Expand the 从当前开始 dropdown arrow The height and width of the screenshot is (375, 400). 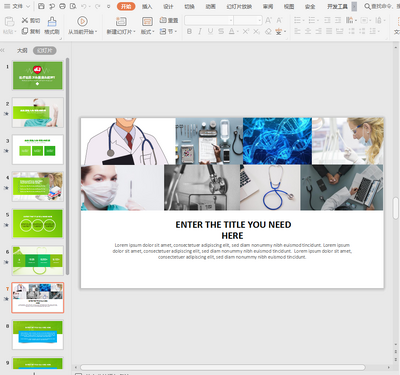point(96,32)
